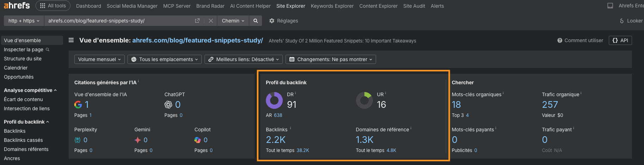Screen dimensions: 644x165
Task: Open Tous les emplacements dropdown
Action: point(164,59)
